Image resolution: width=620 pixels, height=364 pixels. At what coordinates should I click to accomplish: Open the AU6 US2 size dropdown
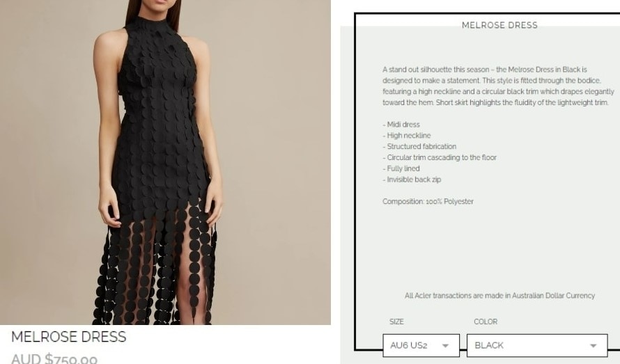click(421, 345)
